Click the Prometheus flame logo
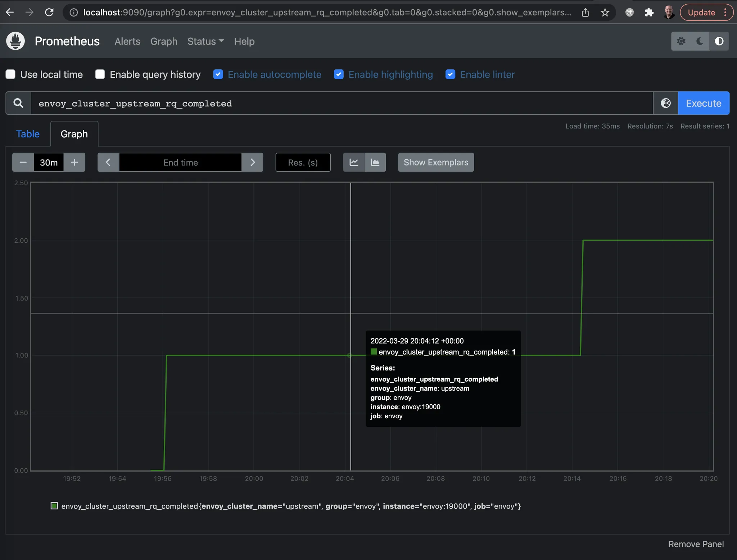The height and width of the screenshot is (560, 737). (x=15, y=41)
